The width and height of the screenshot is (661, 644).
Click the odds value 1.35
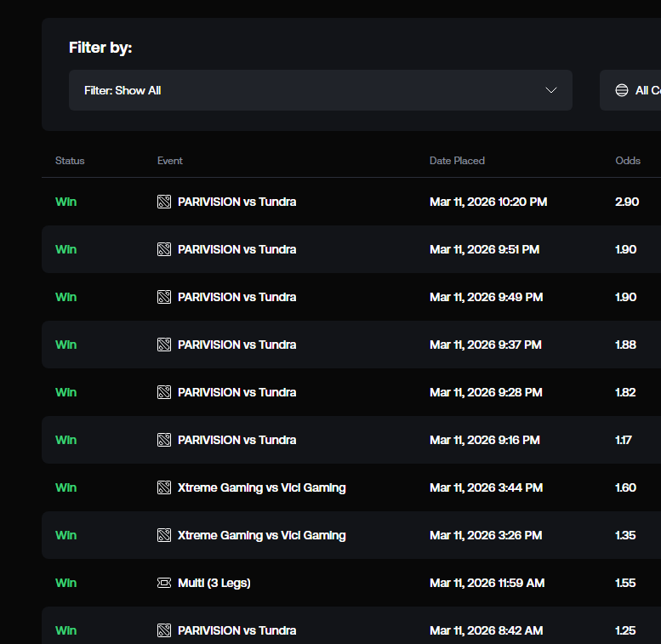[x=625, y=535]
